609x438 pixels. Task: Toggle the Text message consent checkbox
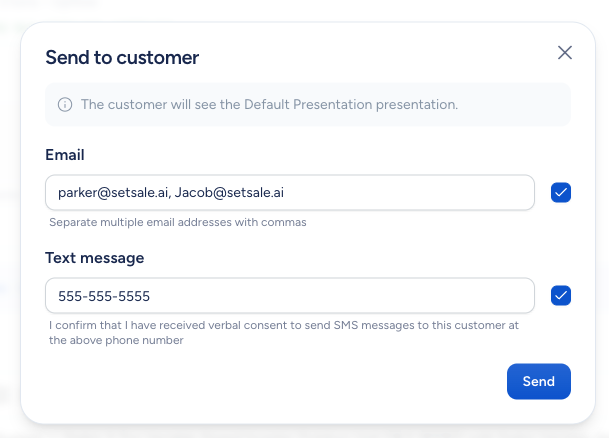pyautogui.click(x=561, y=295)
